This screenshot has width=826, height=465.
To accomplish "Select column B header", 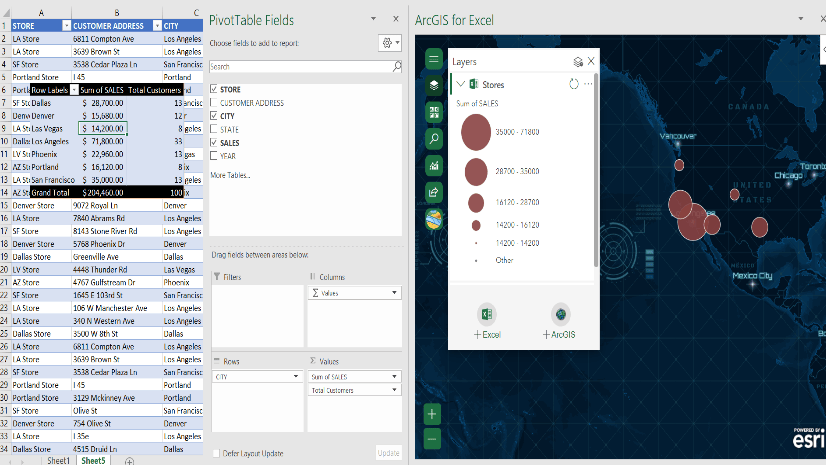I will pyautogui.click(x=117, y=13).
